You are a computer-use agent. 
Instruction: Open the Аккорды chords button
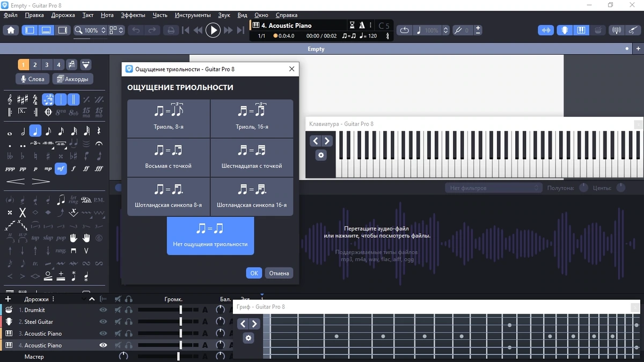tap(72, 79)
